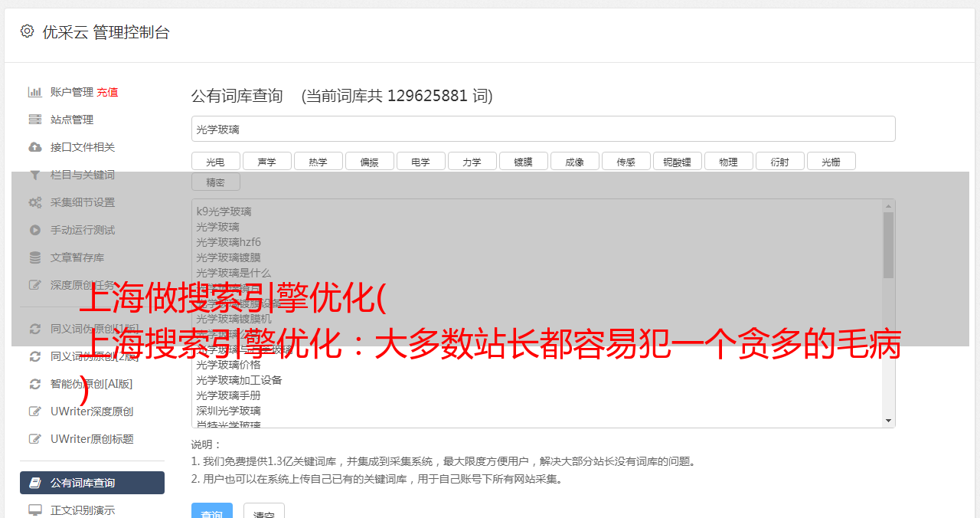
Task: Open 站点管理 via its server icon
Action: pyautogui.click(x=35, y=120)
